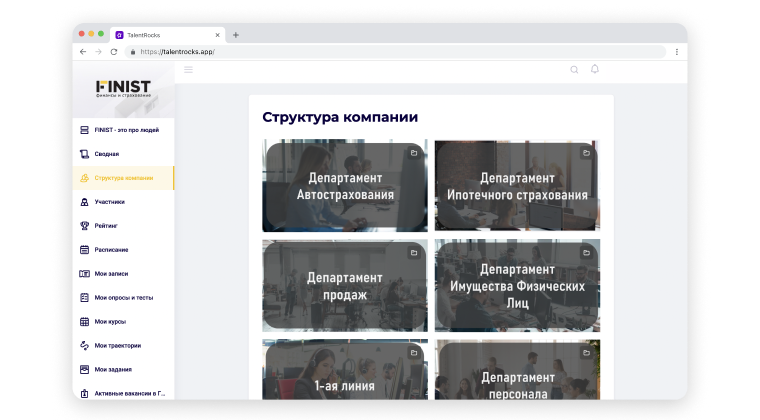
Task: Click the browser address bar
Action: point(400,52)
